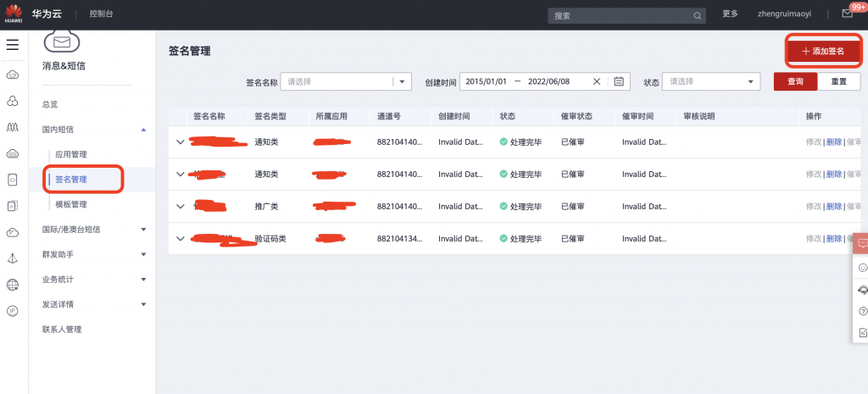Open the smiley feedback icon on the right edge

coord(862,268)
